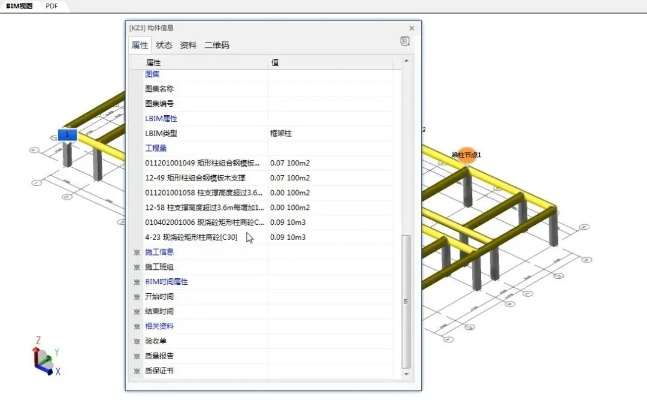
Task: Click the 属性 column header
Action: (x=154, y=62)
